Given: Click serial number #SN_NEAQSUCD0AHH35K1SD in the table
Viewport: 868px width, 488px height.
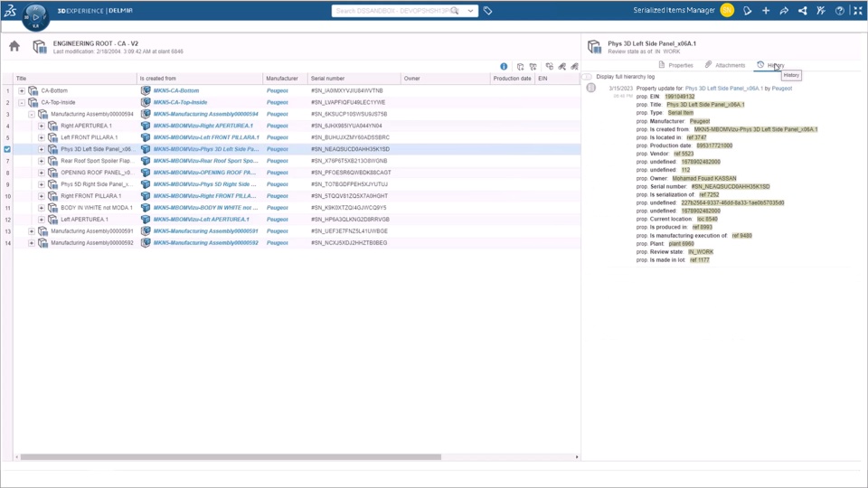Looking at the screenshot, I should 350,149.
